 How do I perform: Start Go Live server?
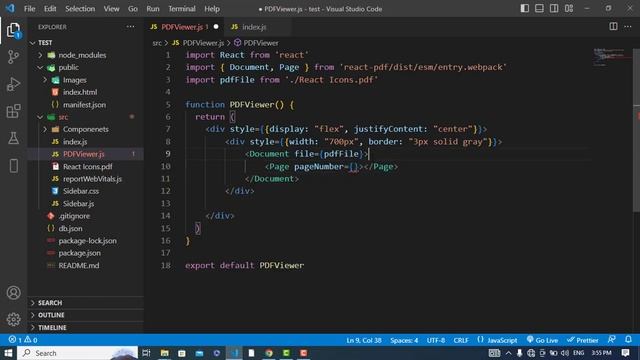[x=542, y=340]
